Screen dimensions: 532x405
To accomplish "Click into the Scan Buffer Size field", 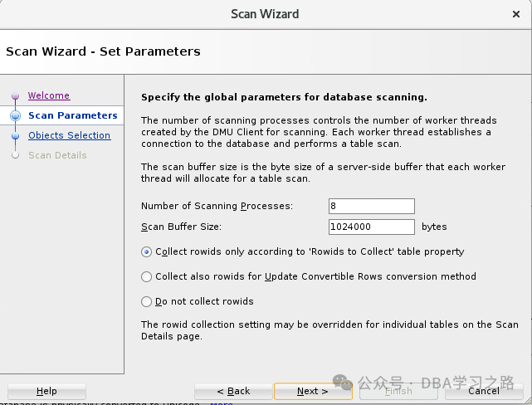I will pos(371,227).
